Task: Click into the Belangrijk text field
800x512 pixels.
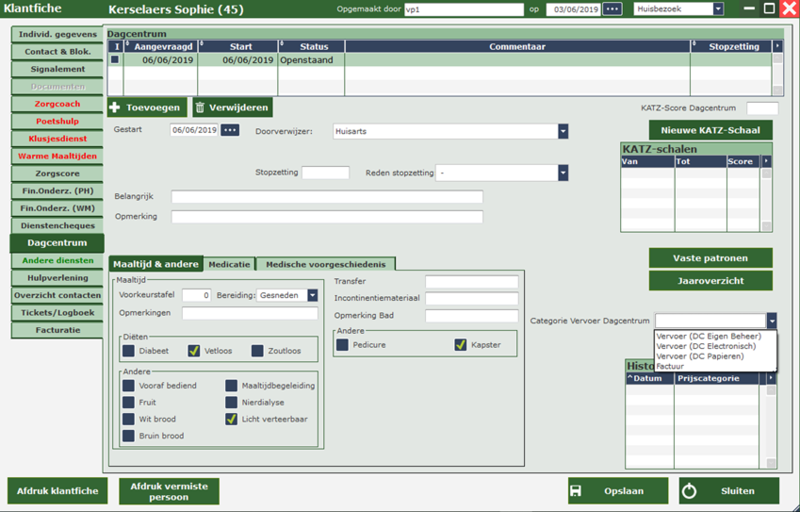Action: (x=326, y=197)
